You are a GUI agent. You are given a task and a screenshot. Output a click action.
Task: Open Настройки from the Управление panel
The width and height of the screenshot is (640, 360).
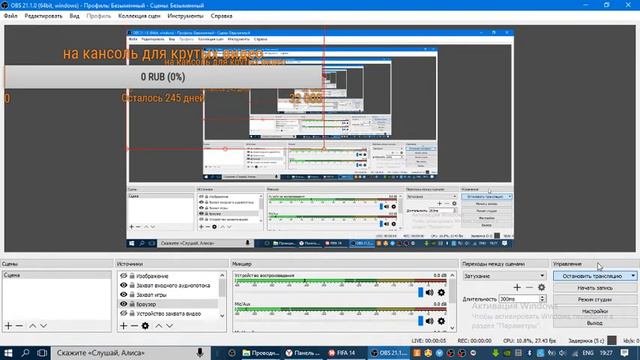coord(595,311)
